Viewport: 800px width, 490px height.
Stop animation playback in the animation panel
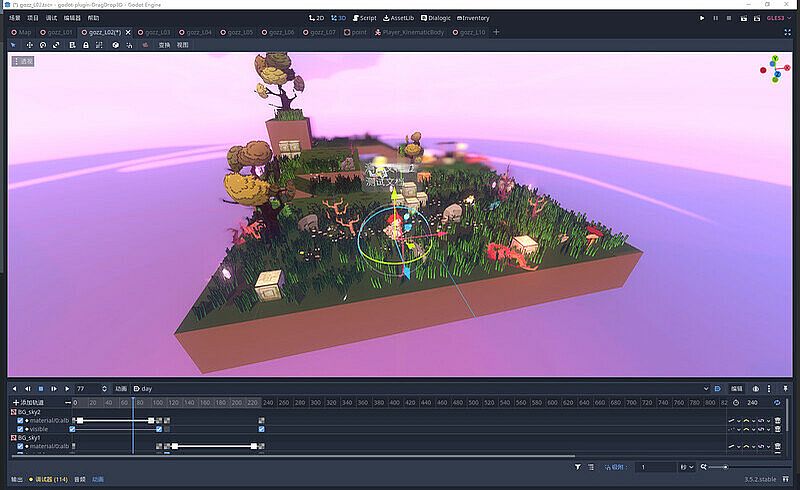point(40,388)
